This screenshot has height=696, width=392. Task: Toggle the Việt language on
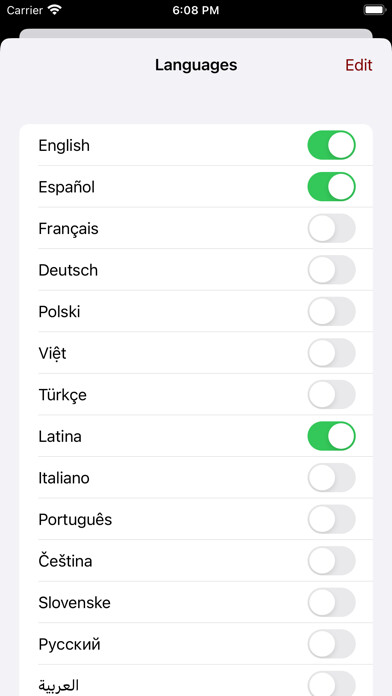332,353
